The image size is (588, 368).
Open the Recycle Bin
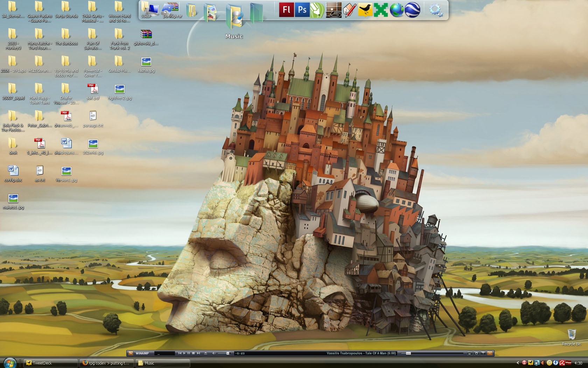[572, 337]
